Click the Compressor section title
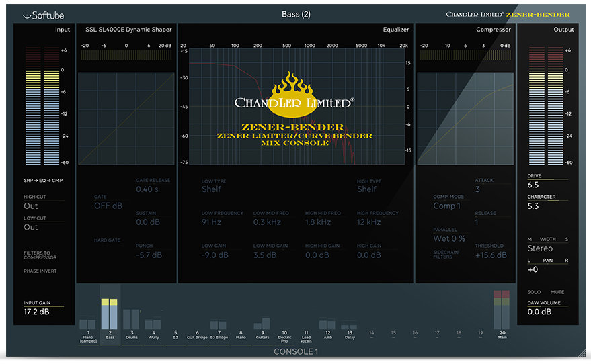The height and width of the screenshot is (364, 591). 494,30
